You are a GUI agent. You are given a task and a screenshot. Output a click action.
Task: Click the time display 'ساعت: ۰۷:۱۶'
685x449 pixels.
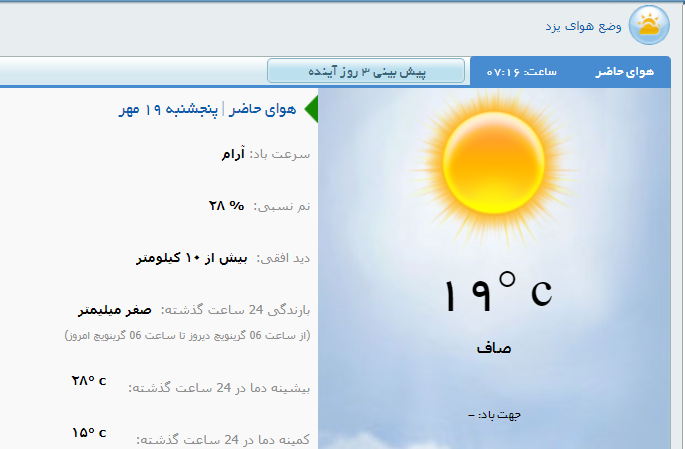click(521, 73)
